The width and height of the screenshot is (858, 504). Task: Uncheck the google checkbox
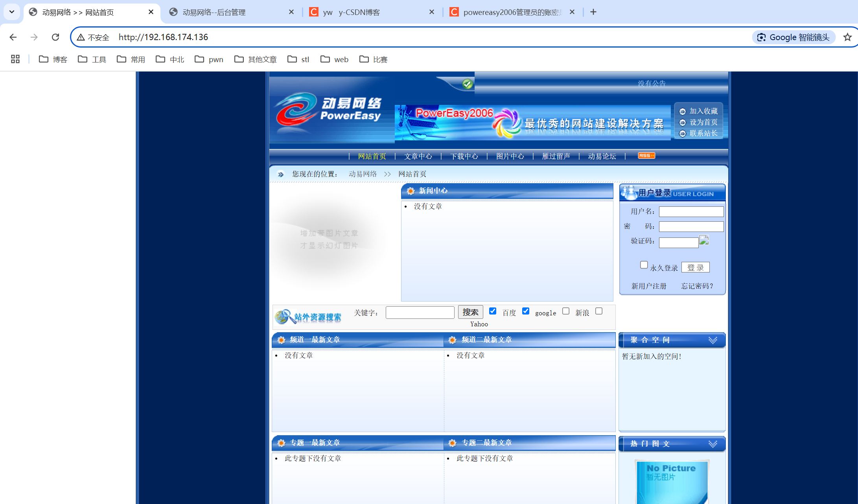(526, 311)
